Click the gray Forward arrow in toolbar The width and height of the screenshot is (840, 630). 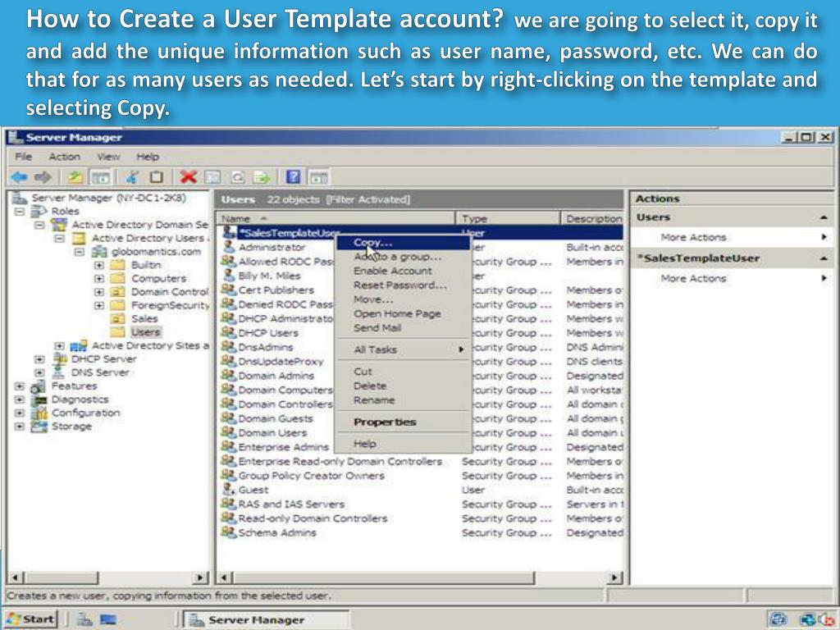coord(43,177)
